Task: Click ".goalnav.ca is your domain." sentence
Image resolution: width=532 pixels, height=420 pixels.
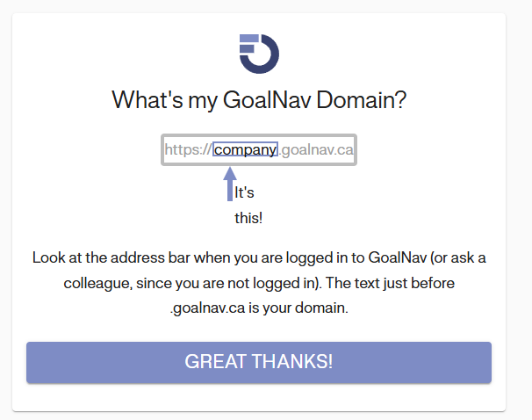Action: point(259,309)
